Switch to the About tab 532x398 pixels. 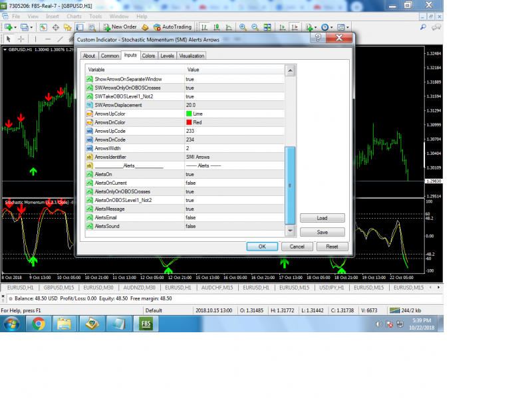89,56
